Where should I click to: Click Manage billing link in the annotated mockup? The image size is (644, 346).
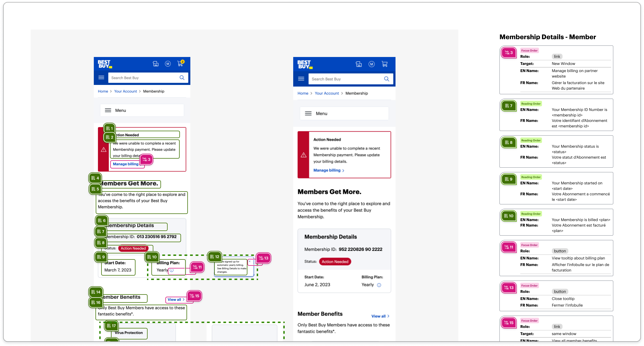point(126,164)
